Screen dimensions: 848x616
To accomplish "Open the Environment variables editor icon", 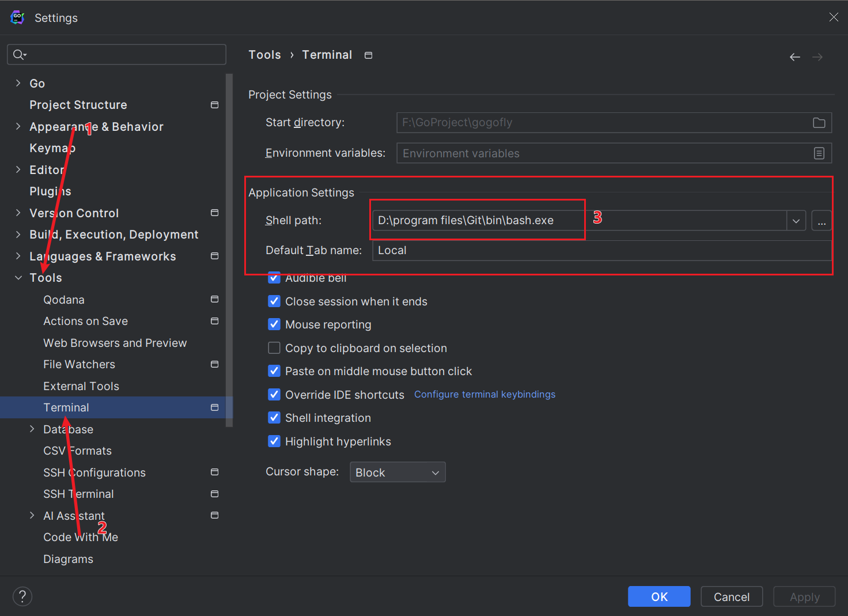I will click(819, 153).
